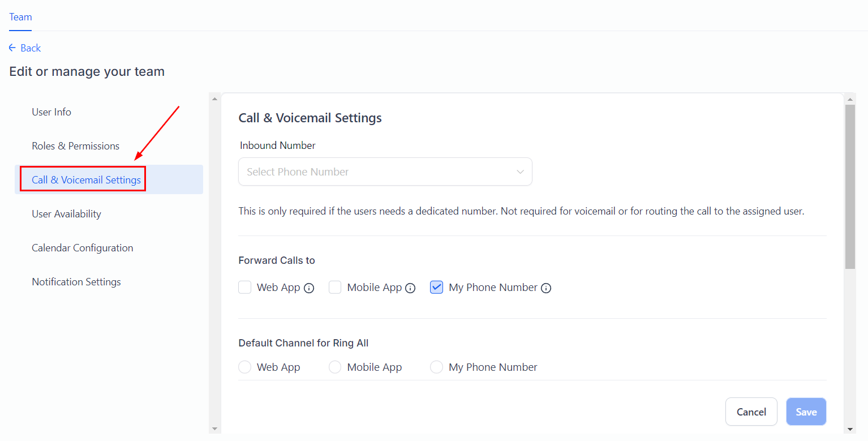Click the main panel scroll down arrow
This screenshot has width=868, height=441.
point(850,429)
